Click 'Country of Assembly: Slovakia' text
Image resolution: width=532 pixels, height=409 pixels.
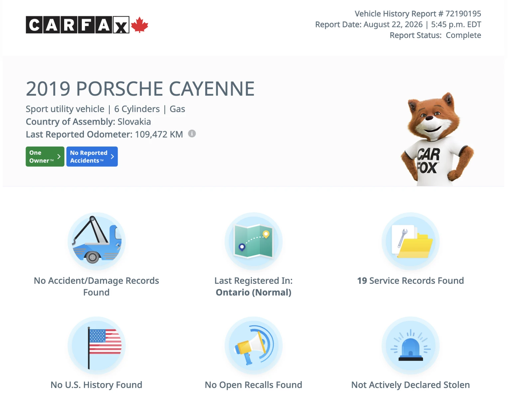pyautogui.click(x=88, y=122)
